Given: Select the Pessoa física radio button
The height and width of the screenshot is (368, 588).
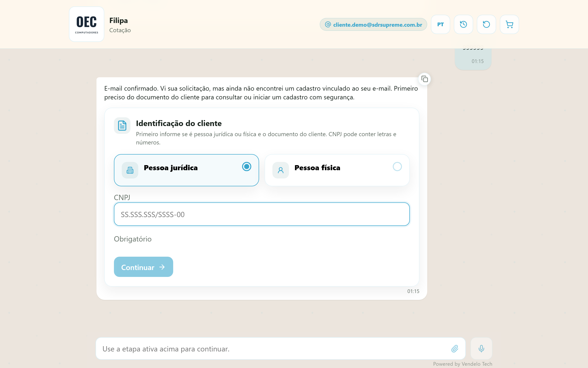Looking at the screenshot, I should point(397,167).
